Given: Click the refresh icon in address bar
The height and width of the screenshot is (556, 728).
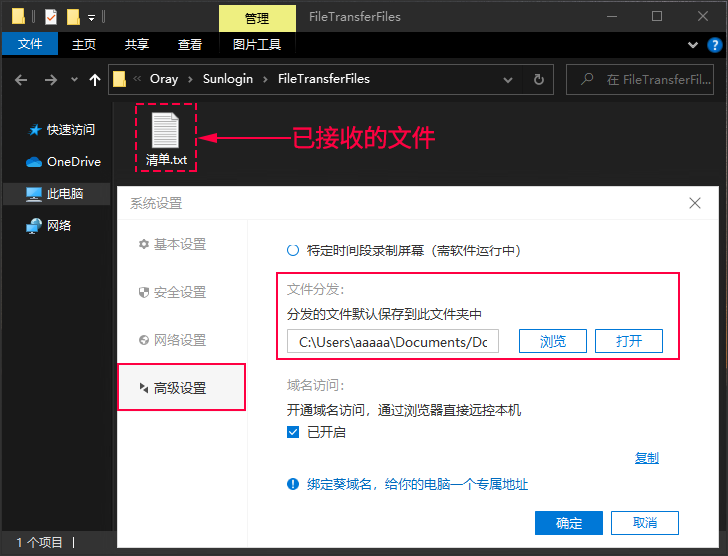Looking at the screenshot, I should coord(539,80).
